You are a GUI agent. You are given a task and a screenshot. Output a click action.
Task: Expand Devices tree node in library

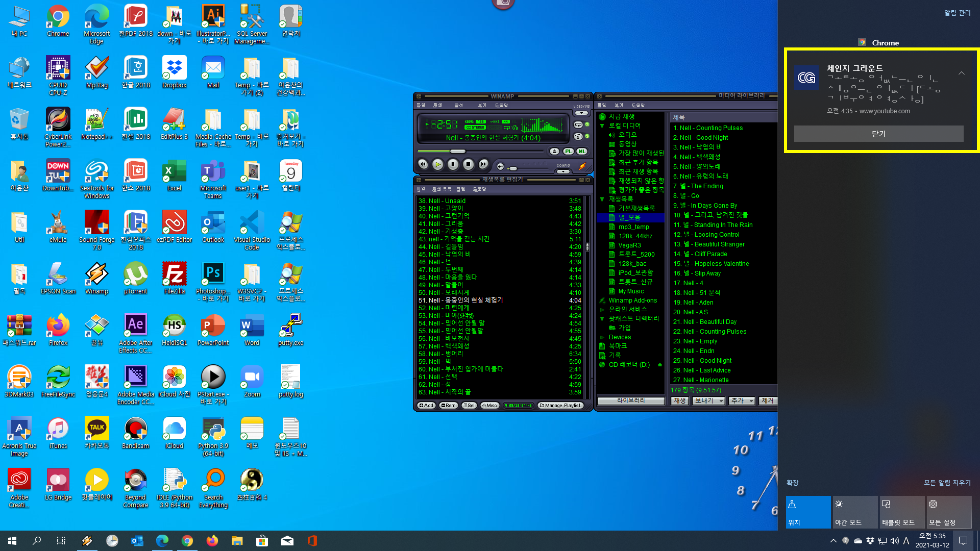pyautogui.click(x=602, y=337)
